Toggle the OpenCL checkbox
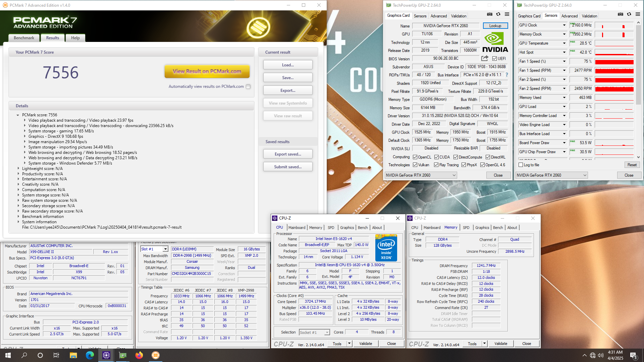Viewport: 644px width, 362px height. pyautogui.click(x=415, y=157)
